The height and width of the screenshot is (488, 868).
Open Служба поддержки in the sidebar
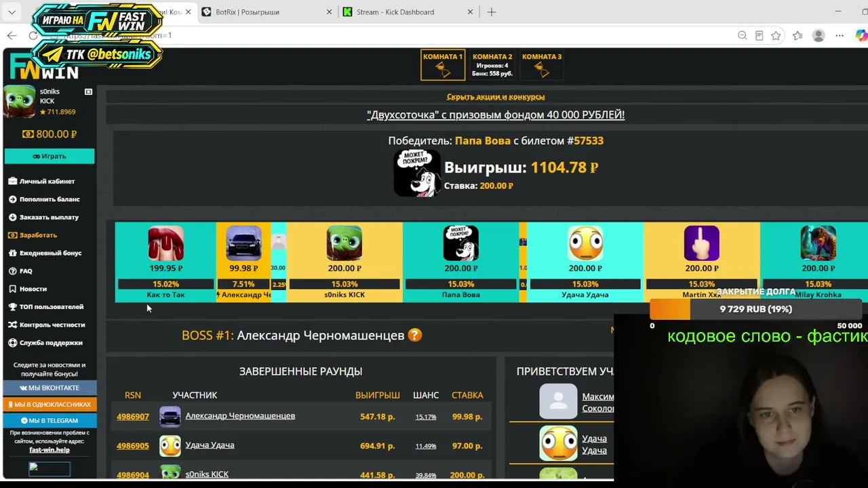tap(45, 343)
